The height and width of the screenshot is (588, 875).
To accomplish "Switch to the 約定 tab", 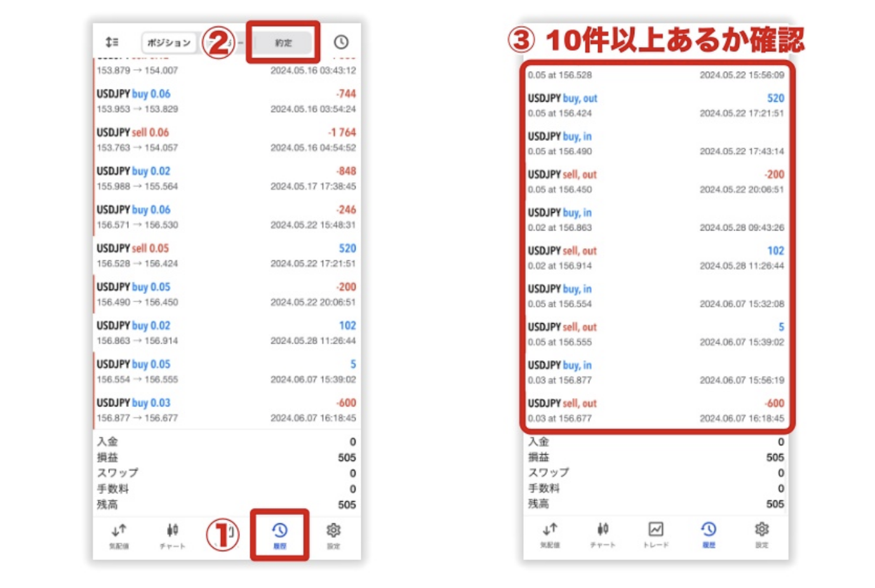I will click(x=283, y=43).
